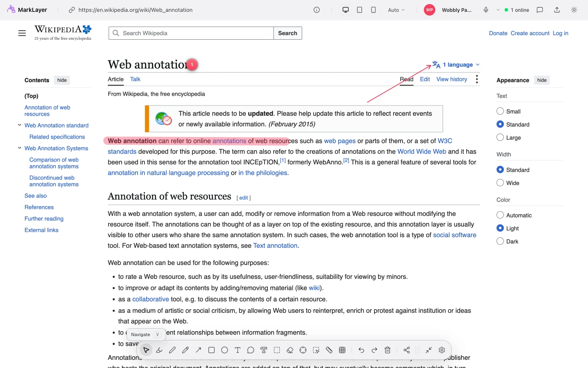Hide the Appearance panel
Screen dimensions: 588x368
coord(542,80)
